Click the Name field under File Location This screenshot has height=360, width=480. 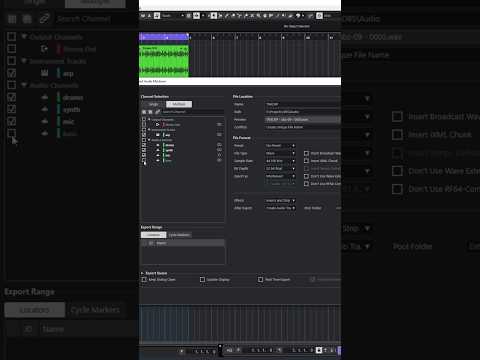point(303,104)
